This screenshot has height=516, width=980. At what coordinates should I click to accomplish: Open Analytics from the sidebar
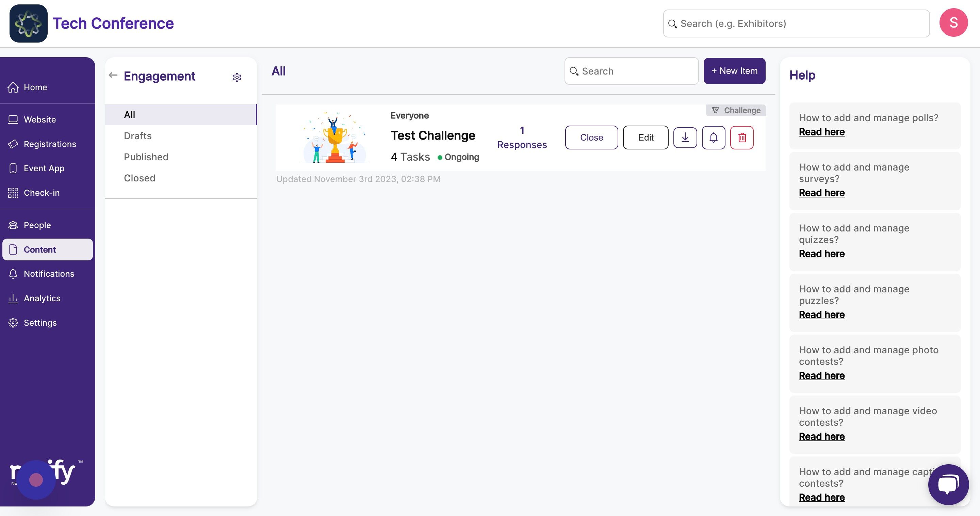(x=42, y=299)
